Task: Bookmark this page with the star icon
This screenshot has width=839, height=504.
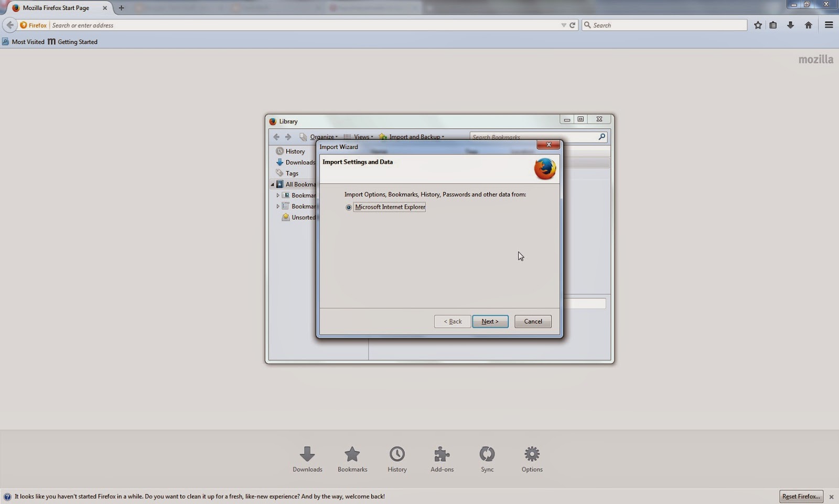Action: tap(758, 25)
